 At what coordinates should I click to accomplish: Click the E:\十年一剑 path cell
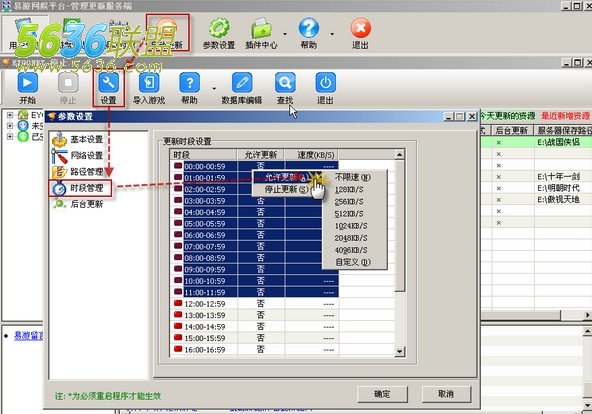(563, 177)
